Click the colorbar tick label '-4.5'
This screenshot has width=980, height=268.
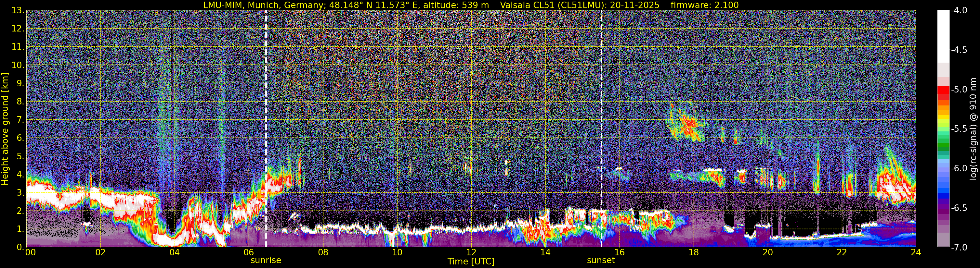tap(959, 50)
